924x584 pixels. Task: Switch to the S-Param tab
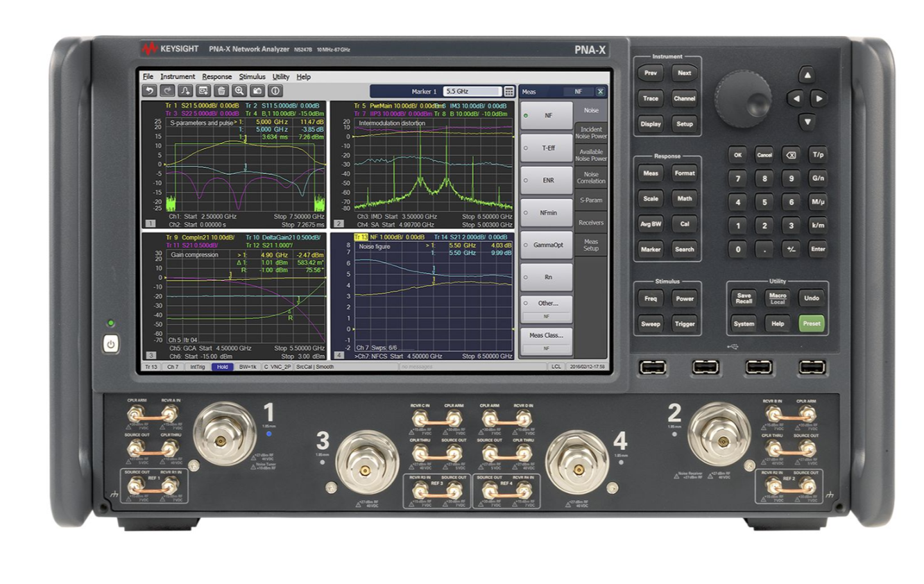tap(591, 200)
